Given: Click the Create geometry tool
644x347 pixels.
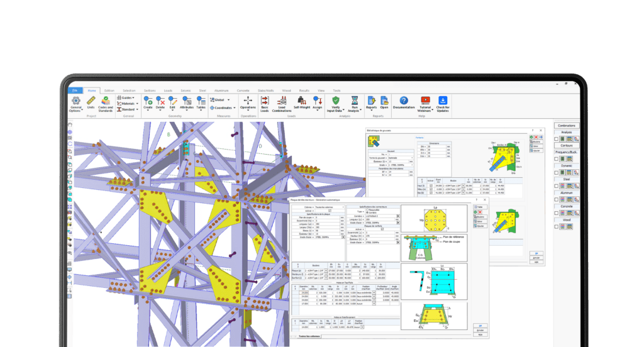Looking at the screenshot, I should 148,102.
